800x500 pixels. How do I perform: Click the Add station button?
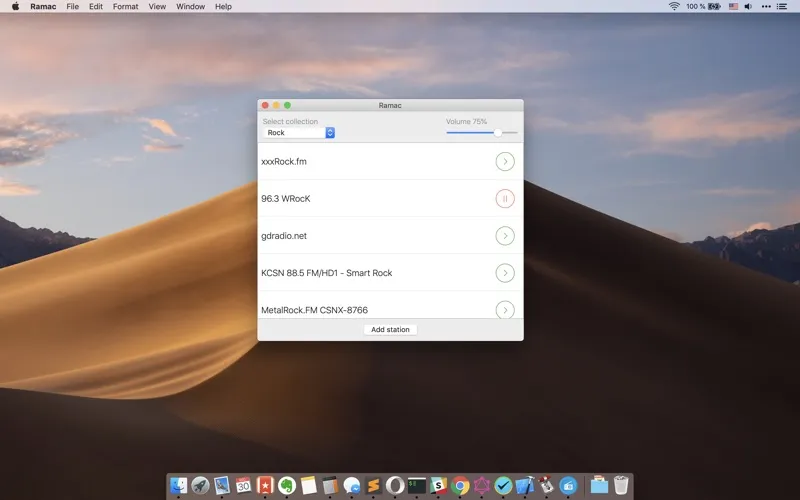pos(390,330)
